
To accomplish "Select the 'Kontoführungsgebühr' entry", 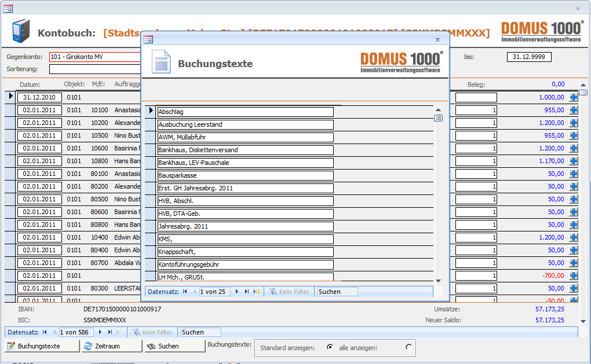I will click(245, 264).
